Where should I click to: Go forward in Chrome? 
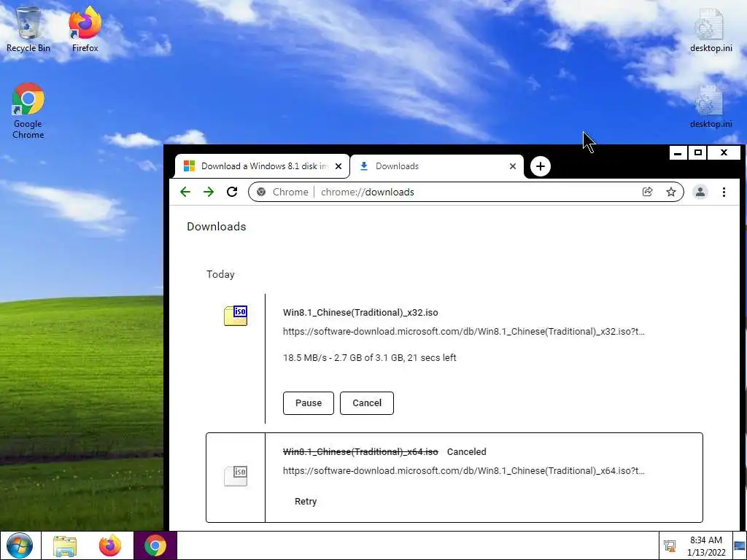(x=209, y=192)
